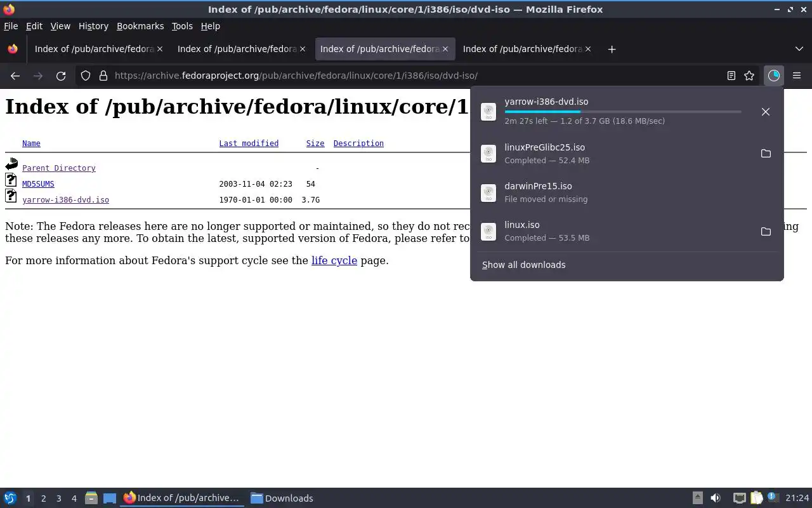
Task: Toggle the Downloads toolbar button
Action: [773, 76]
